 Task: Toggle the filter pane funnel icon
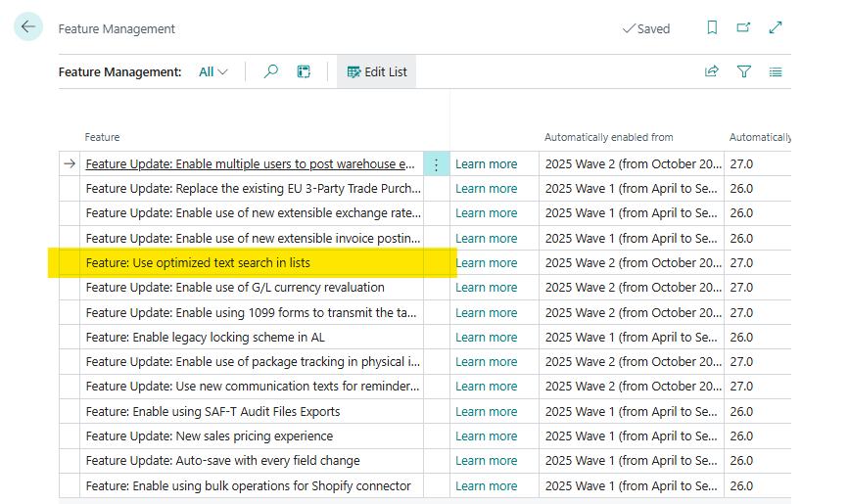pyautogui.click(x=744, y=71)
